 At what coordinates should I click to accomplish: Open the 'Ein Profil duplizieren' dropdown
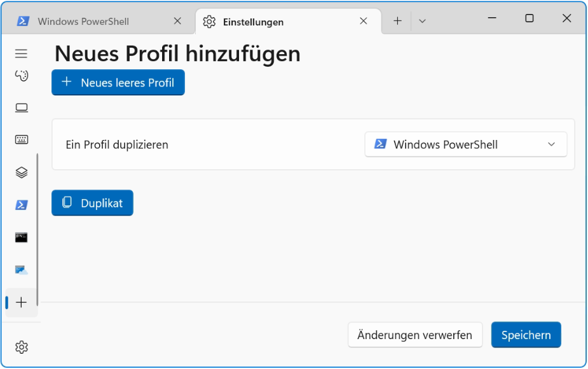(465, 144)
